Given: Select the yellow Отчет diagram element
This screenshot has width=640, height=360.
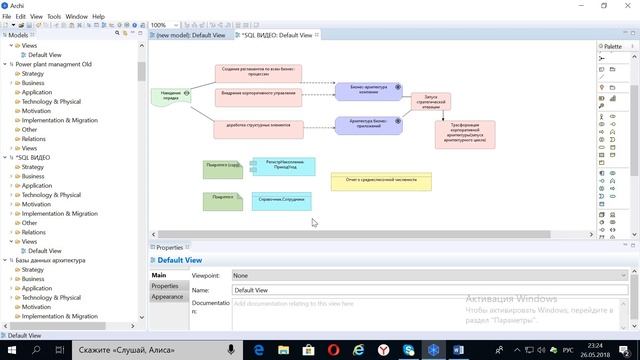Looking at the screenshot, I should (381, 182).
